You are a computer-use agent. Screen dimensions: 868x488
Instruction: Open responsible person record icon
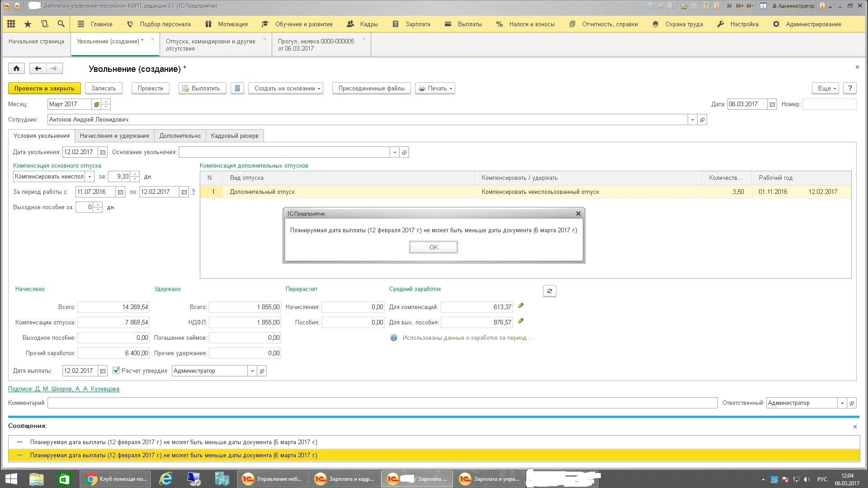pyautogui.click(x=852, y=403)
